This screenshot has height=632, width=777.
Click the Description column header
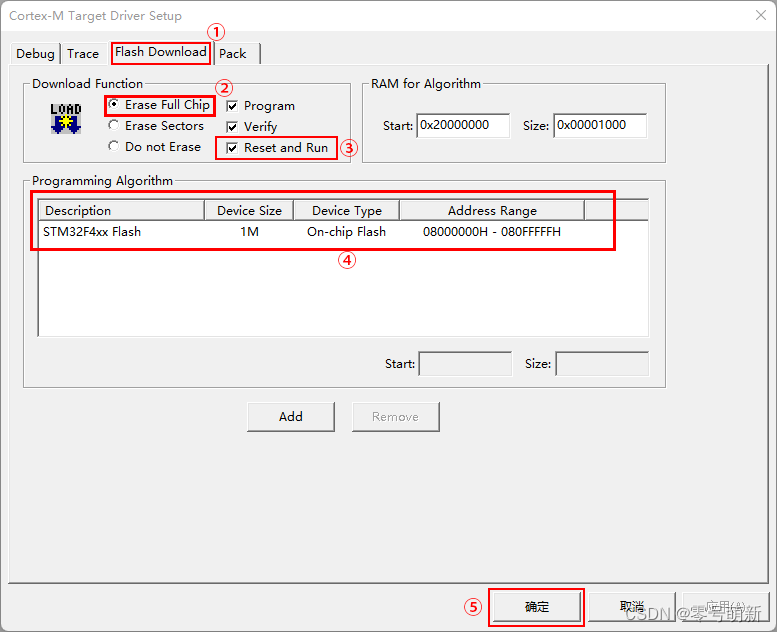[120, 211]
